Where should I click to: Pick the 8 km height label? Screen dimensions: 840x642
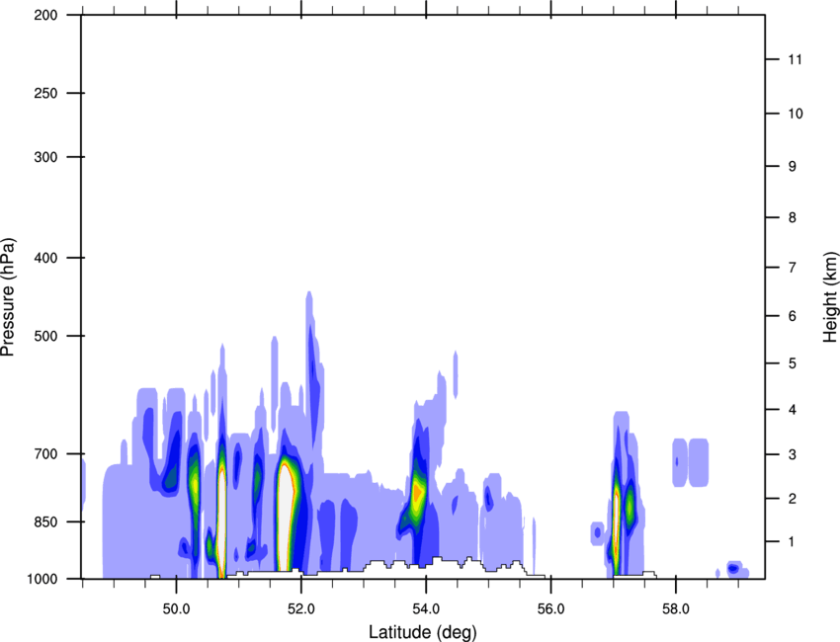792,217
